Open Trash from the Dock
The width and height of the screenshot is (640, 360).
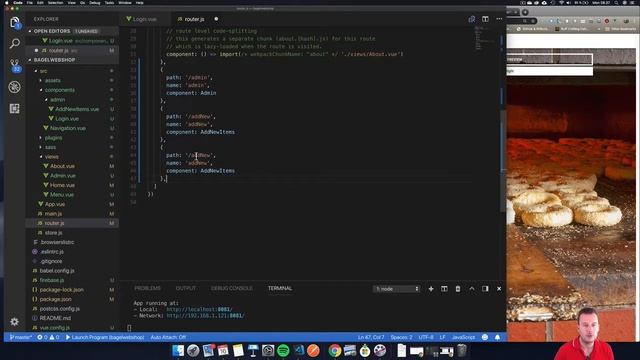pos(462,350)
